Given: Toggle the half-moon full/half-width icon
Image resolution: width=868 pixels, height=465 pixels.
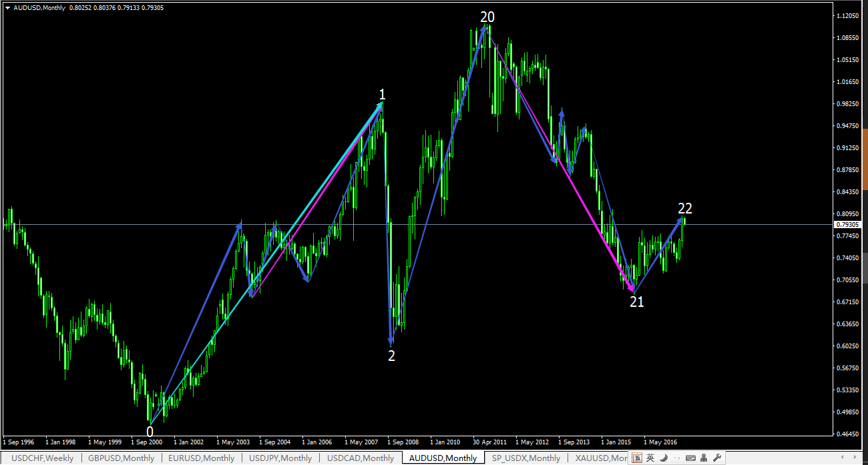Looking at the screenshot, I should tap(664, 458).
